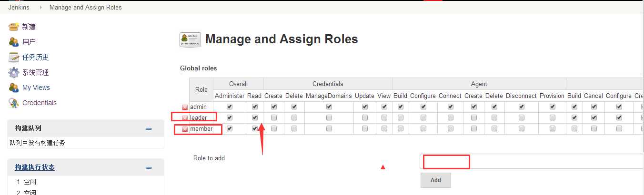The image size is (644, 195).
Task: Click the My Views icon
Action: (x=14, y=88)
